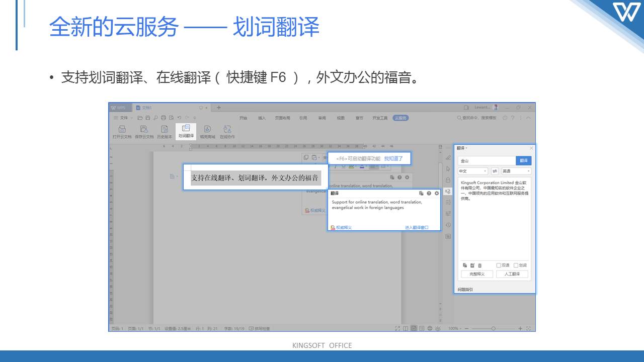Open settings gear in the translation popup
644x362 pixels.
[436, 193]
